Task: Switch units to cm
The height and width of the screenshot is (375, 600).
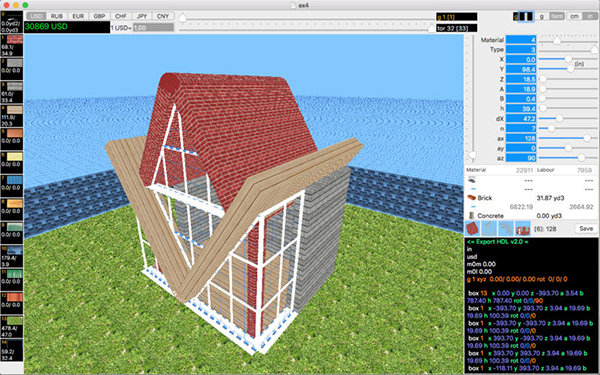Action: [x=574, y=16]
